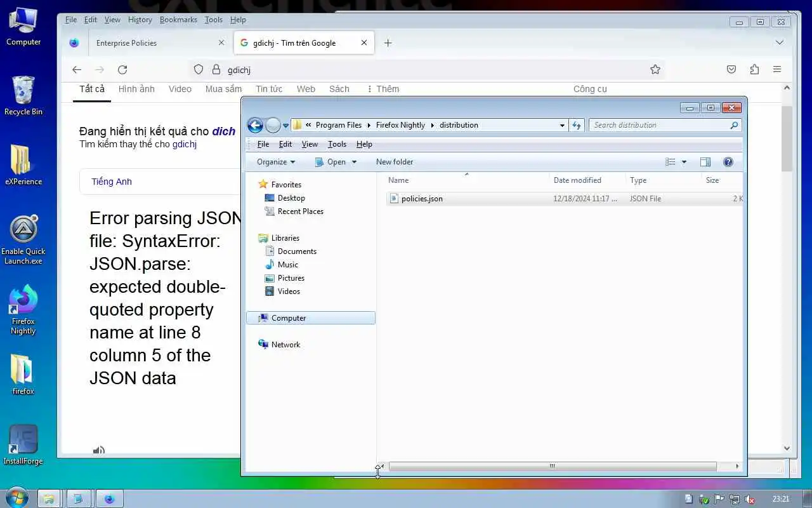This screenshot has height=508, width=812.
Task: Click the gdichj alternative search link
Action: coord(185,144)
